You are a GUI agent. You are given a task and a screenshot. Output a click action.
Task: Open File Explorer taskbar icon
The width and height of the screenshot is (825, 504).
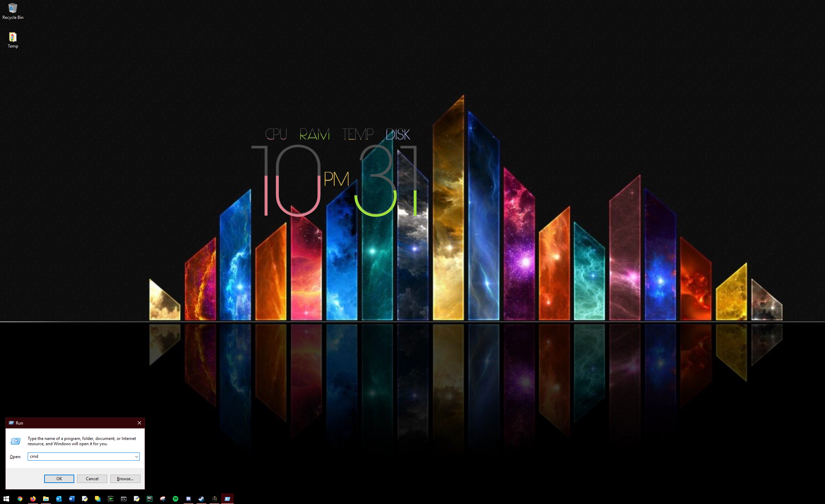click(x=46, y=499)
